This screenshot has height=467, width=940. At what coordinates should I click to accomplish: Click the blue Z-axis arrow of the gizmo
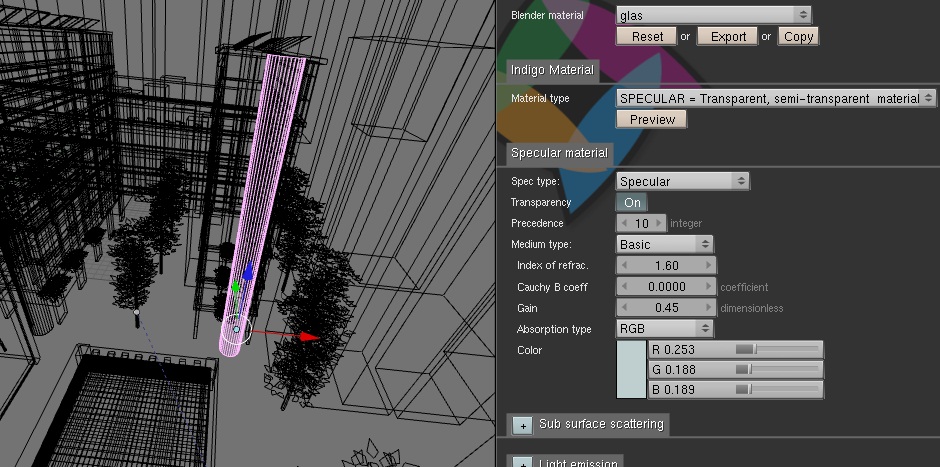pyautogui.click(x=248, y=271)
